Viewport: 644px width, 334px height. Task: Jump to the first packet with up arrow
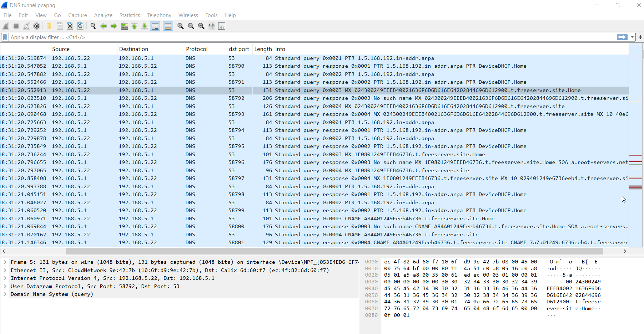pyautogui.click(x=134, y=26)
